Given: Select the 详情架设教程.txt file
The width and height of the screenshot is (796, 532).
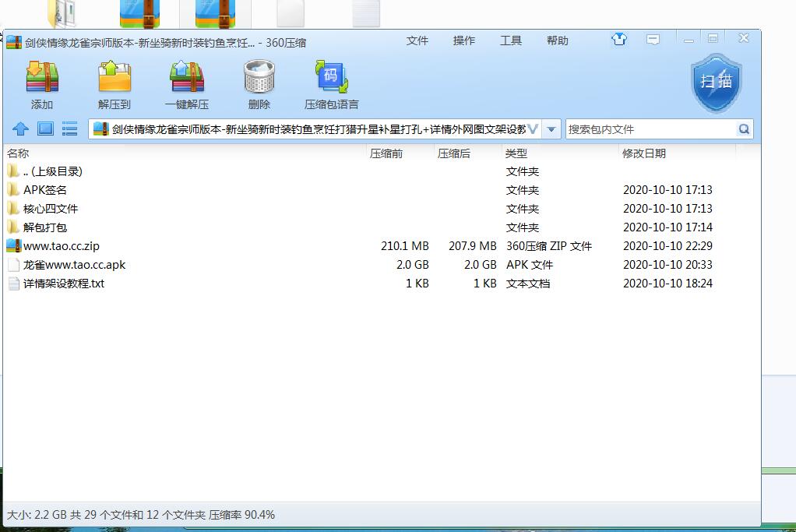Looking at the screenshot, I should (x=63, y=284).
